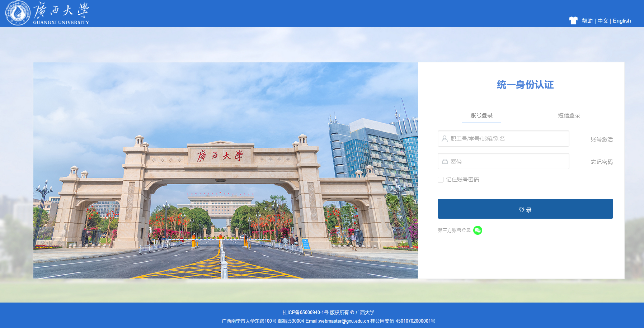Enable the 记住账号密码 checkbox

coord(441,180)
